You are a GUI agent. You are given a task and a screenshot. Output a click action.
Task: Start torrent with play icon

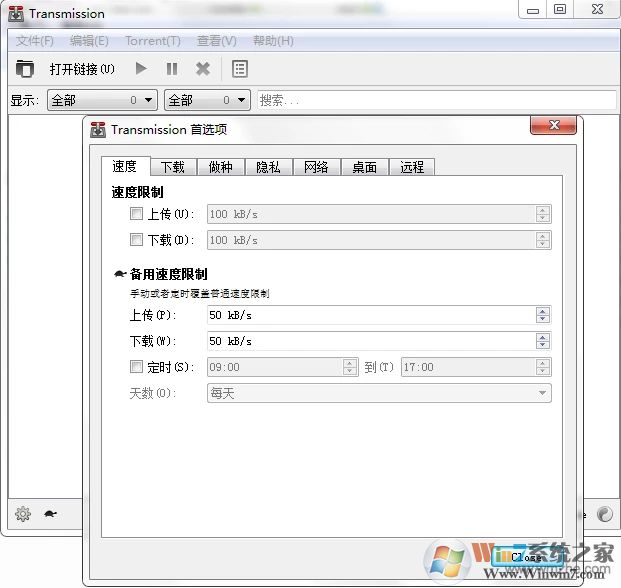(x=141, y=69)
